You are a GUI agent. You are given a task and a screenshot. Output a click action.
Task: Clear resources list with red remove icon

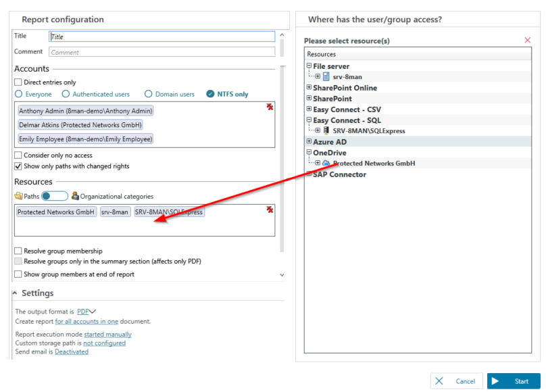[x=270, y=210]
